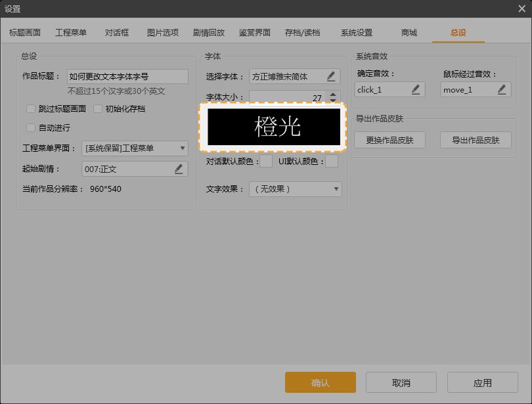This screenshot has width=532, height=404.
Task: Open the 系统设置 tab
Action: 357,32
